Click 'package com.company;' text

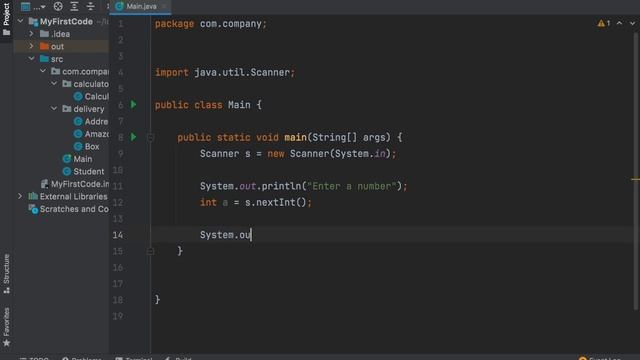[211, 24]
